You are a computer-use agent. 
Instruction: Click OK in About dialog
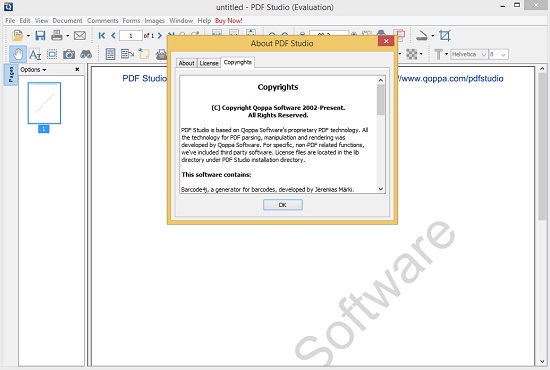pos(283,205)
